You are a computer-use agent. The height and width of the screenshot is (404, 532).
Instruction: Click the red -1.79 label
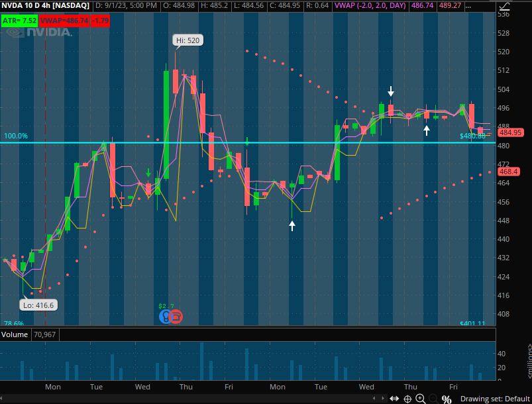pos(100,21)
